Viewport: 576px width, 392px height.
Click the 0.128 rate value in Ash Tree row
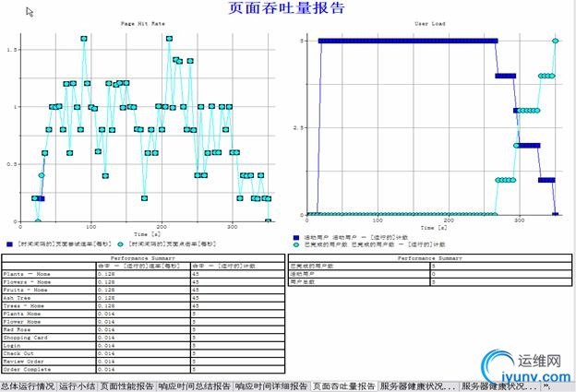[x=106, y=298]
